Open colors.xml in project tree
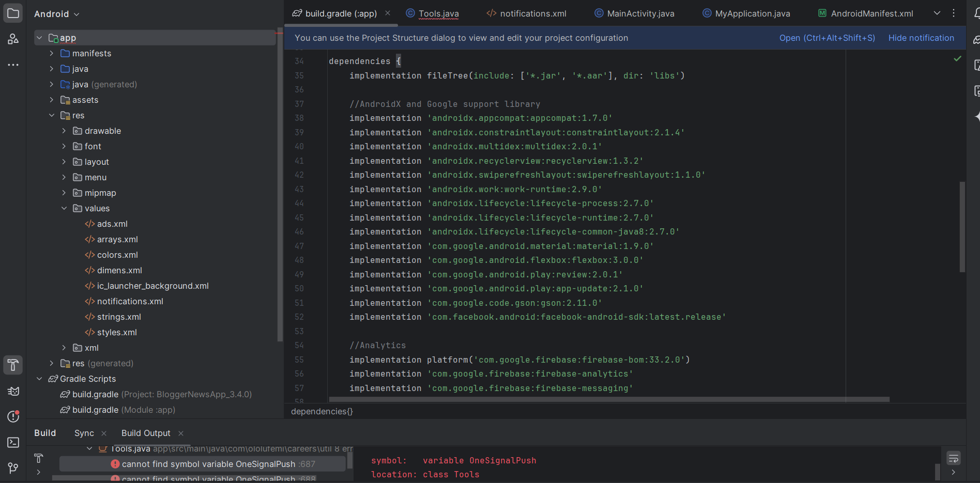The height and width of the screenshot is (483, 980). tap(111, 255)
